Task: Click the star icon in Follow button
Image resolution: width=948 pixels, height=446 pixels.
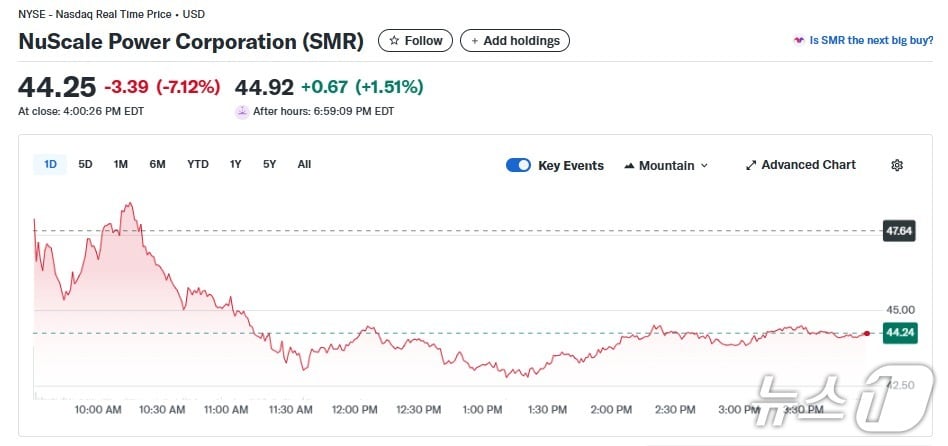Action: (394, 41)
